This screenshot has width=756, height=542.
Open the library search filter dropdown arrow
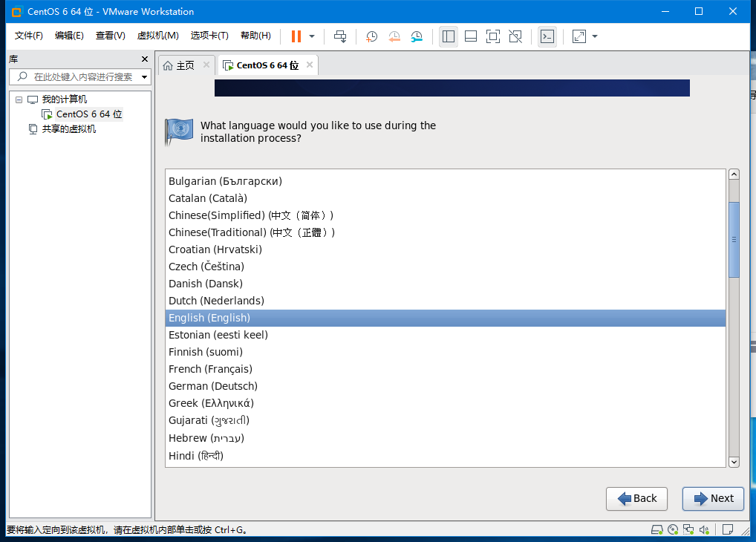coord(144,76)
